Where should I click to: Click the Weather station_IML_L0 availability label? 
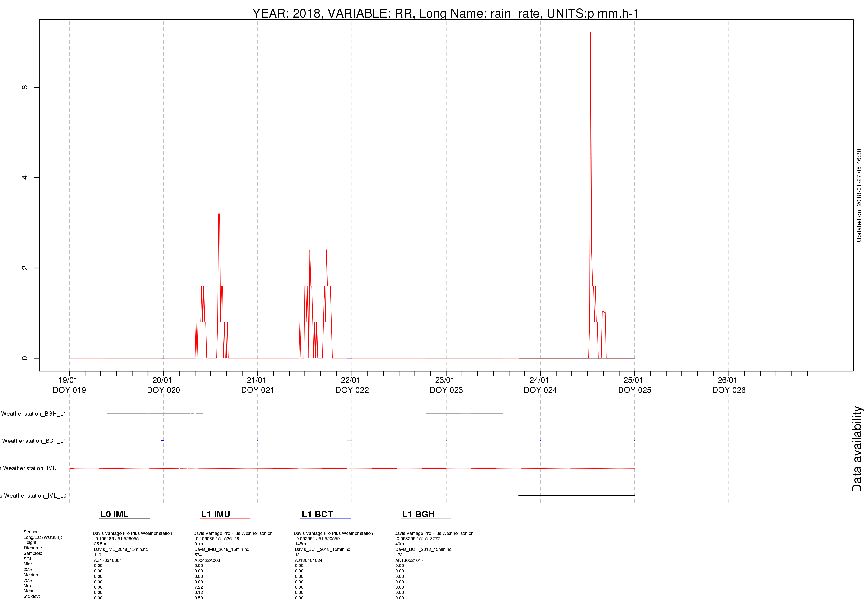(33, 496)
